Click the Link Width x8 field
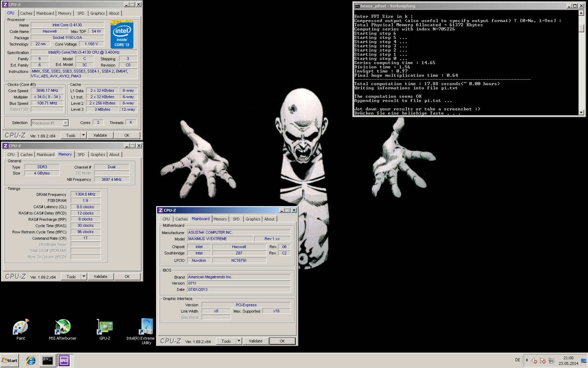 216,311
